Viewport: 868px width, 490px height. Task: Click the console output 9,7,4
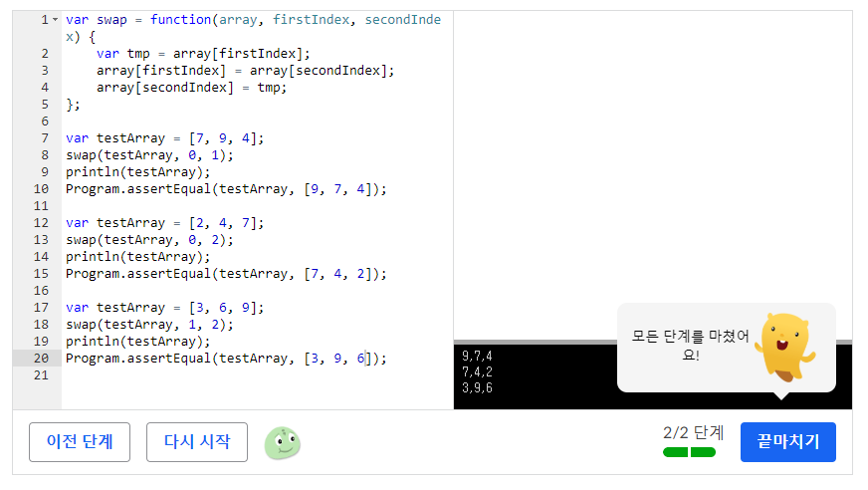click(477, 356)
